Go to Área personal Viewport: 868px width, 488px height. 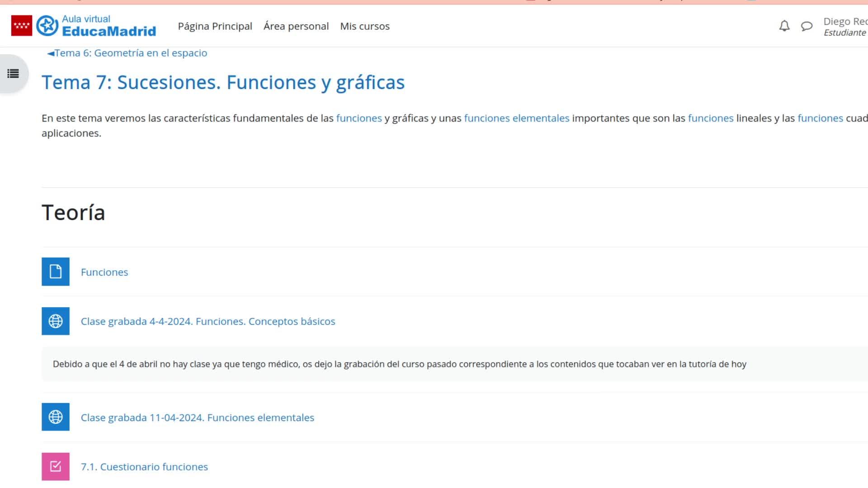pos(296,26)
